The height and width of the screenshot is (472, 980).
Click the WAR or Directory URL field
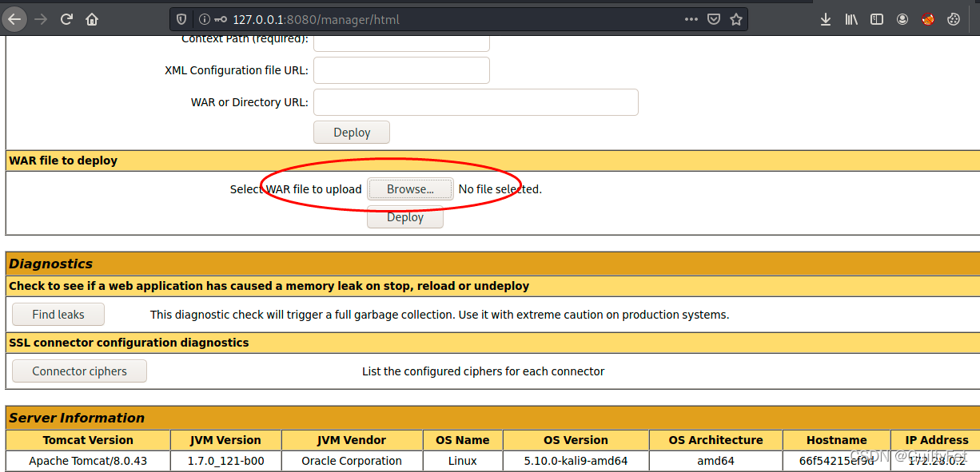[476, 102]
